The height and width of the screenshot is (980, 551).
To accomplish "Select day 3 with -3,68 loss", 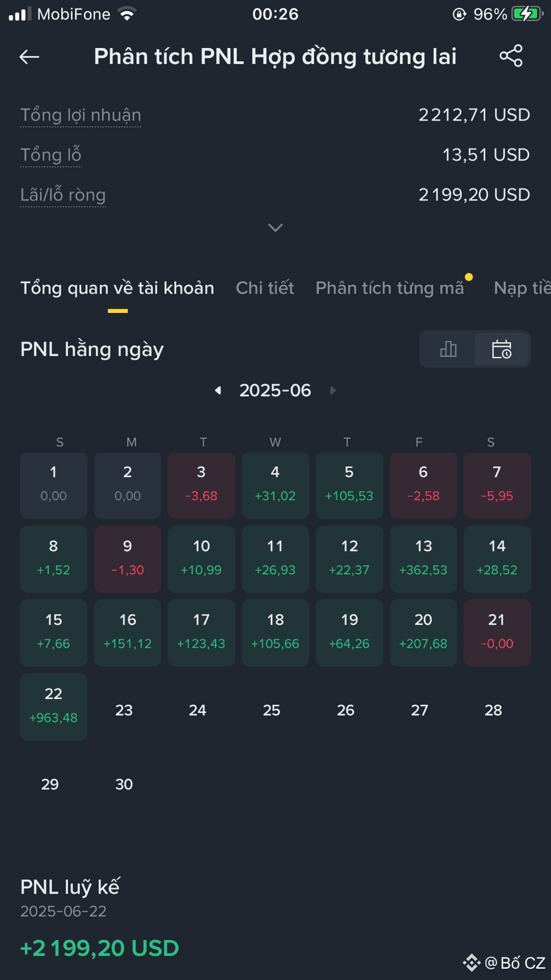I will (x=202, y=485).
